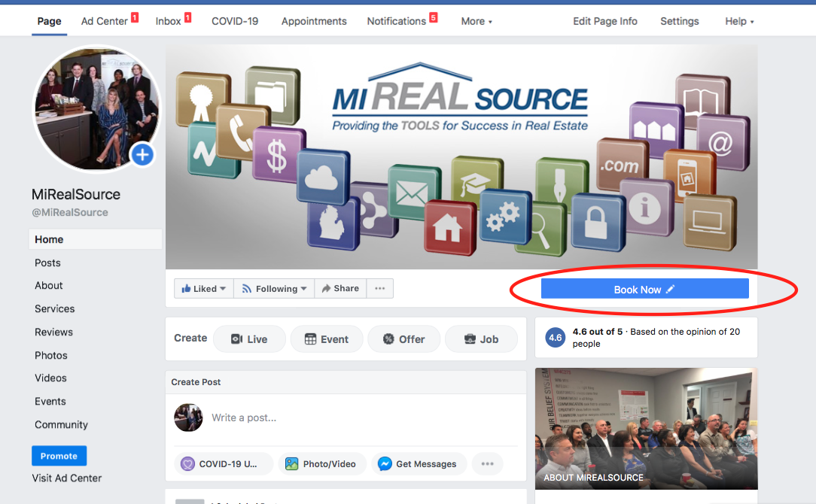816x504 pixels.
Task: Create an Event
Action: pyautogui.click(x=326, y=339)
